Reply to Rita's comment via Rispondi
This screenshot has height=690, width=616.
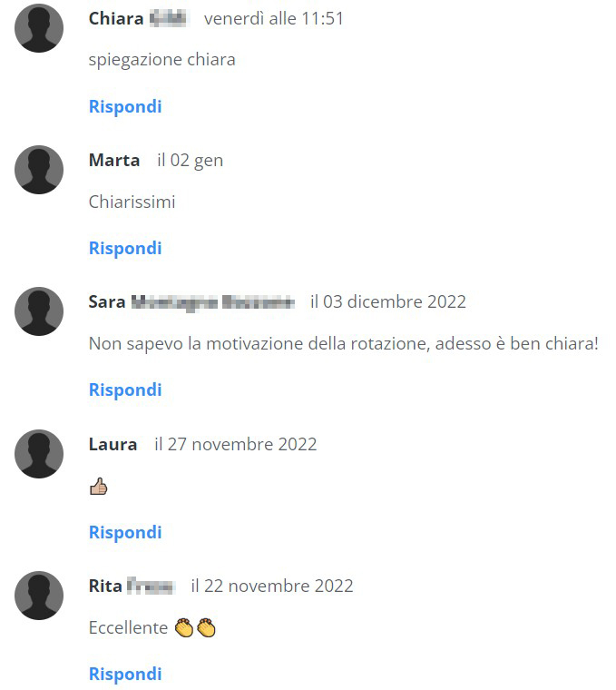(125, 675)
